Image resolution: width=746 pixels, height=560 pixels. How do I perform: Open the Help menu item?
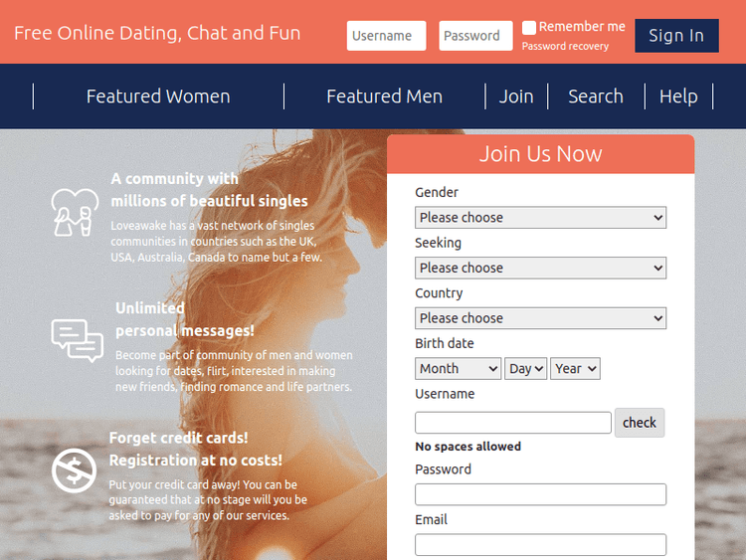[x=678, y=96]
